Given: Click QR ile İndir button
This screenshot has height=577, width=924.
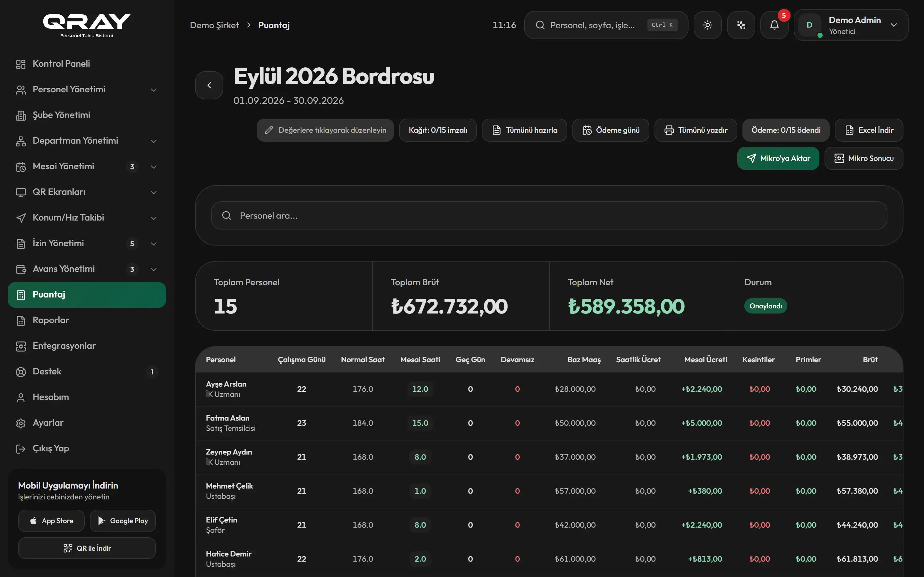Looking at the screenshot, I should point(87,548).
